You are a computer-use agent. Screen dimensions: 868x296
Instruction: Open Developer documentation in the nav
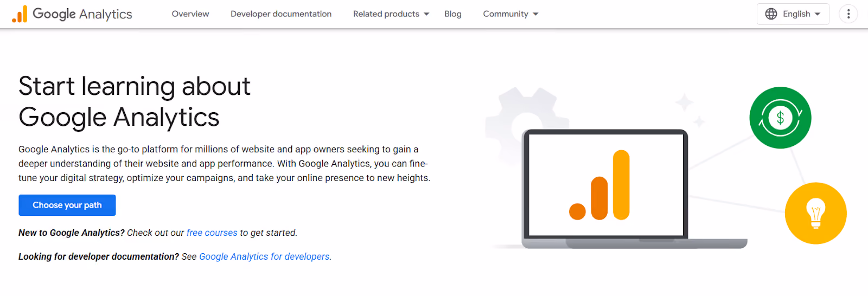tap(281, 14)
